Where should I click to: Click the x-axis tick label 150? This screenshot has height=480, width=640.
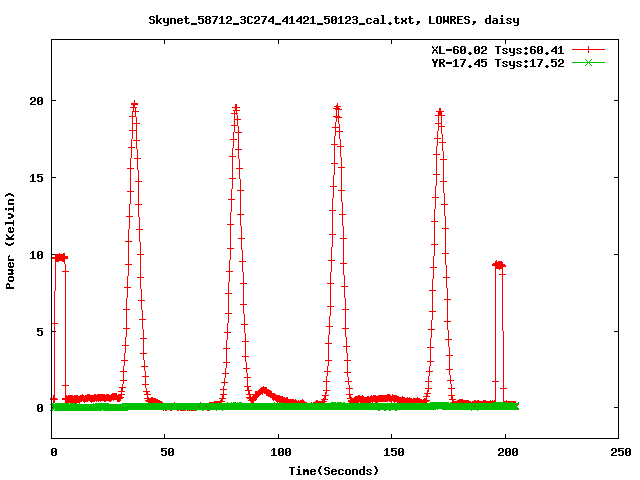coord(394,452)
